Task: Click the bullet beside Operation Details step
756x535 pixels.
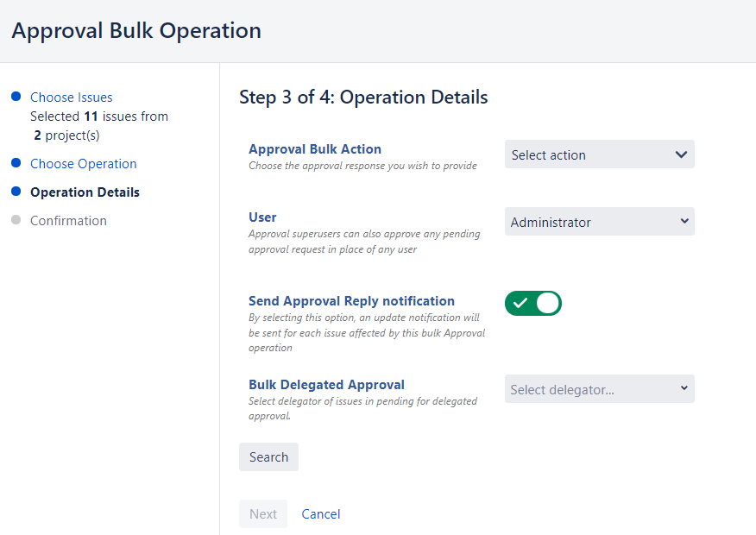Action: [16, 192]
